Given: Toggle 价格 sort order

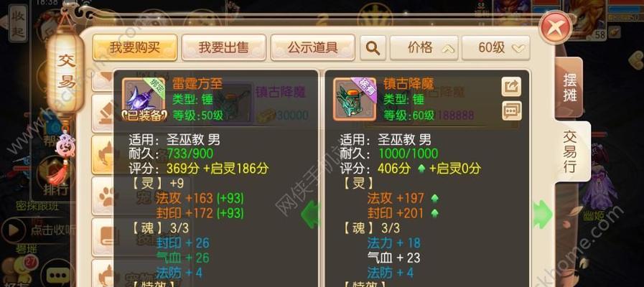Looking at the screenshot, I should point(424,47).
